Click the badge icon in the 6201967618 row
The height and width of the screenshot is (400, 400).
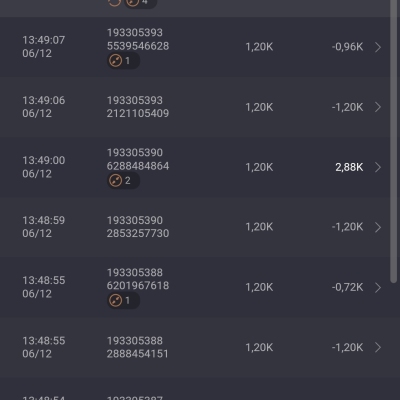point(123,301)
